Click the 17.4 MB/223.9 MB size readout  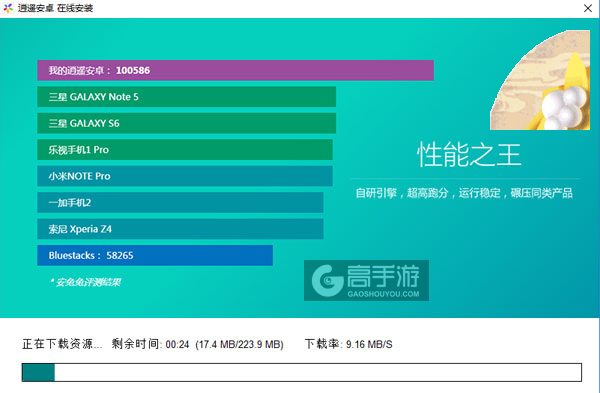pyautogui.click(x=240, y=344)
